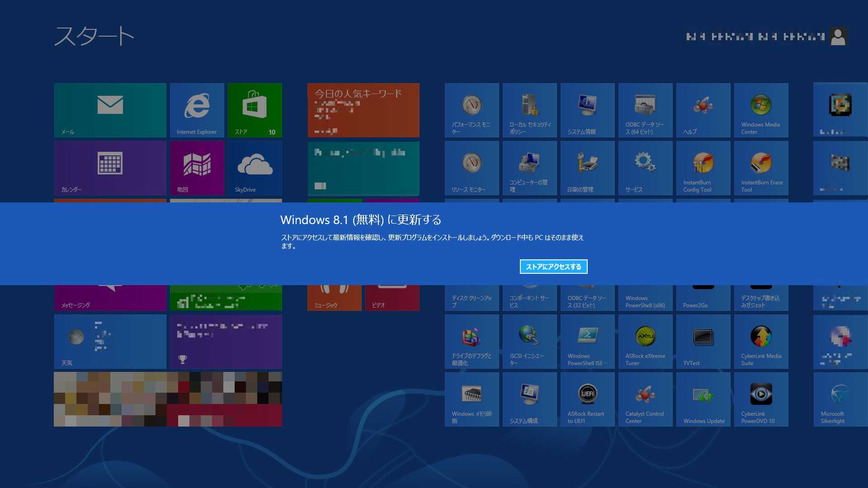The height and width of the screenshot is (488, 868).
Task: Open Resource Monitor (リソース モニター) tile
Action: click(x=472, y=168)
